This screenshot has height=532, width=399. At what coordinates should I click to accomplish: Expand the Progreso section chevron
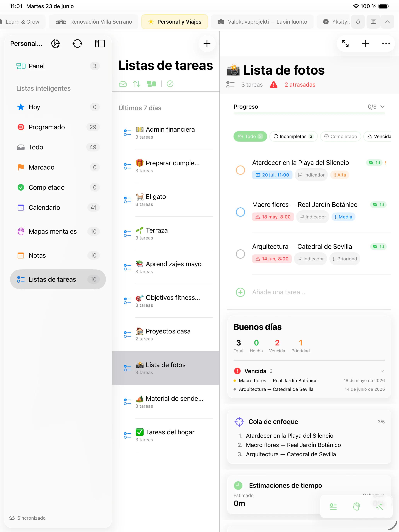point(382,107)
